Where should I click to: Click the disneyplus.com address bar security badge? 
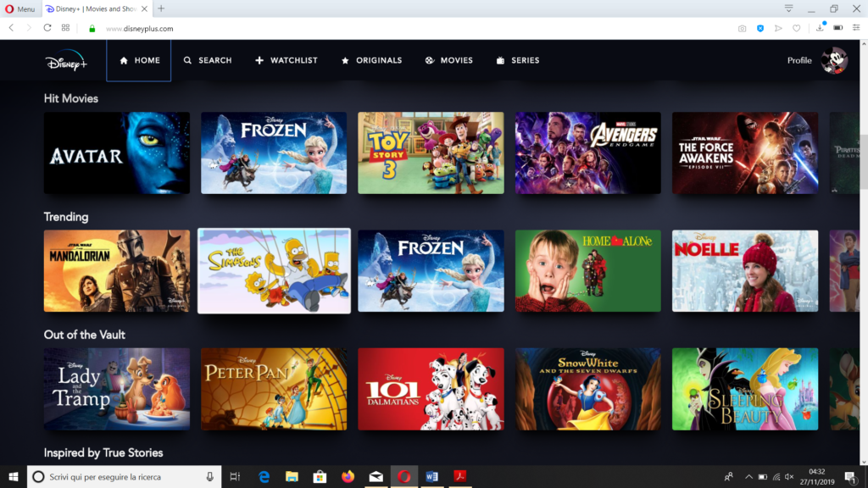[x=92, y=28]
